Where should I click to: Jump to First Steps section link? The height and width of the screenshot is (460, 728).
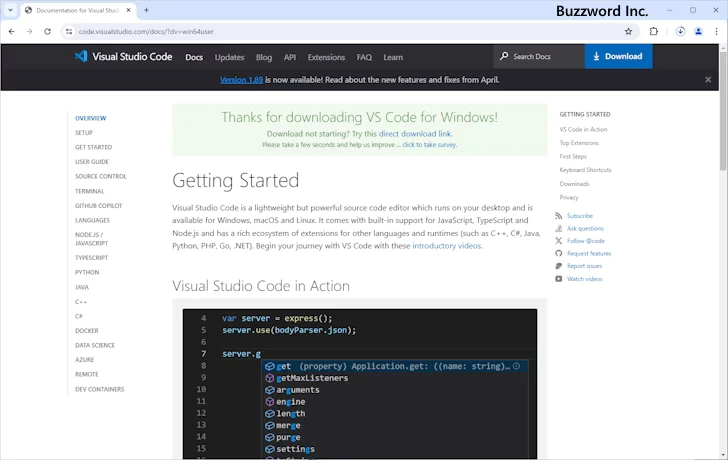click(x=573, y=156)
